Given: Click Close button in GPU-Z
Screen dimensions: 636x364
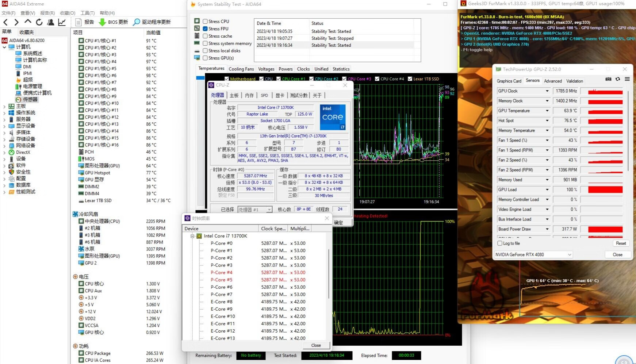Looking at the screenshot, I should tap(617, 254).
